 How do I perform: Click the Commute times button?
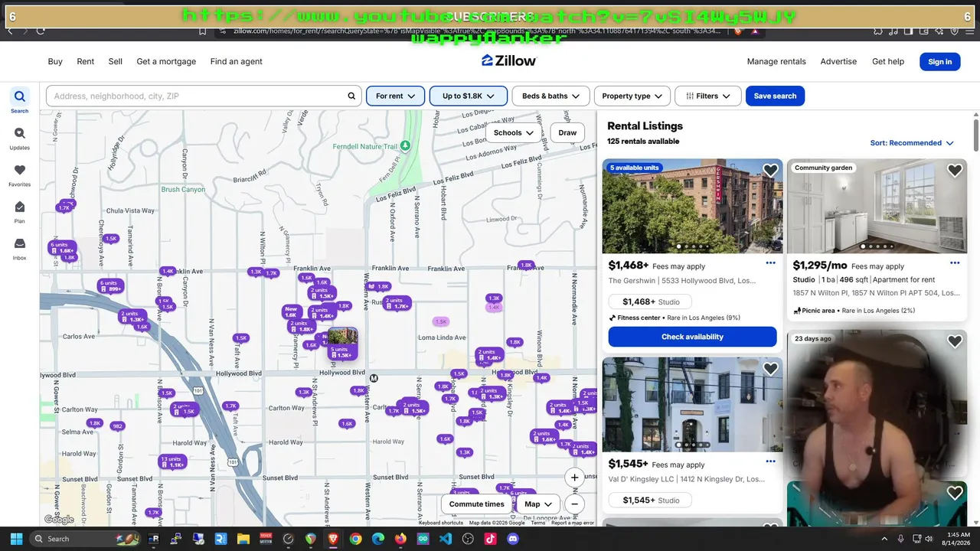476,504
